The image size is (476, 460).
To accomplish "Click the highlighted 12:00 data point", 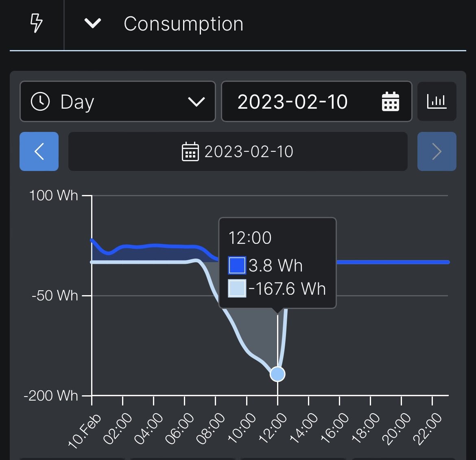I will [277, 374].
